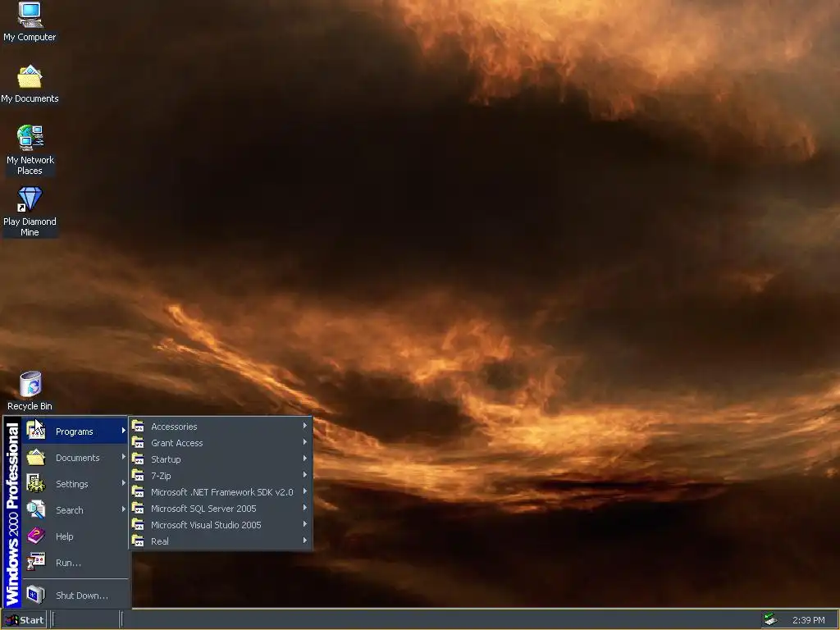Click the Accessories folder icon
Screen dimensions: 840x630
tap(138, 427)
